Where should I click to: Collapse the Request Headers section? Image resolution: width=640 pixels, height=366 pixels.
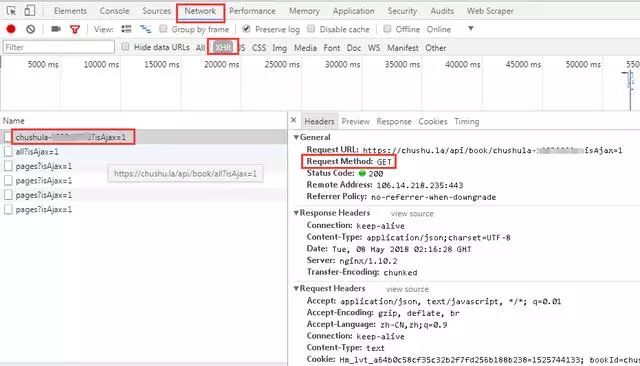tap(296, 288)
